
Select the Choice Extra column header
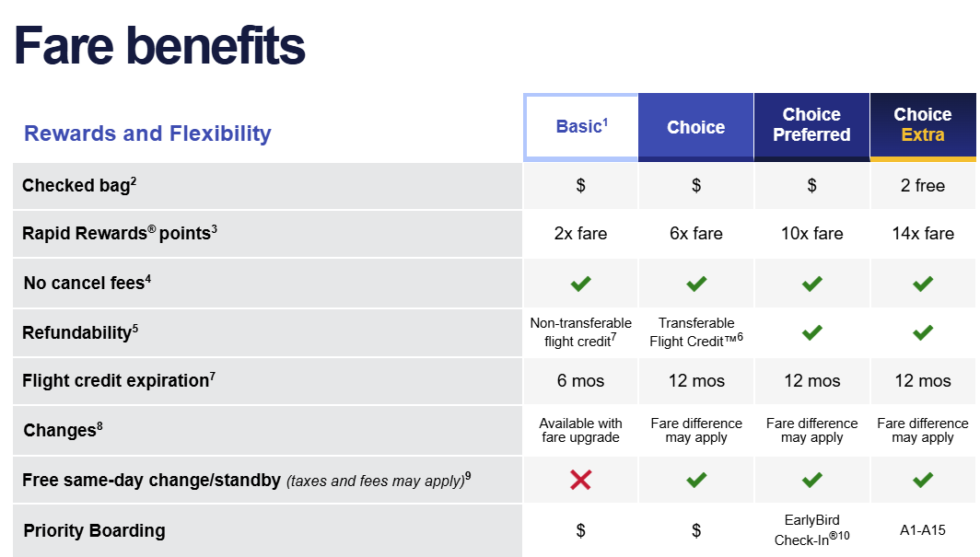pos(923,127)
